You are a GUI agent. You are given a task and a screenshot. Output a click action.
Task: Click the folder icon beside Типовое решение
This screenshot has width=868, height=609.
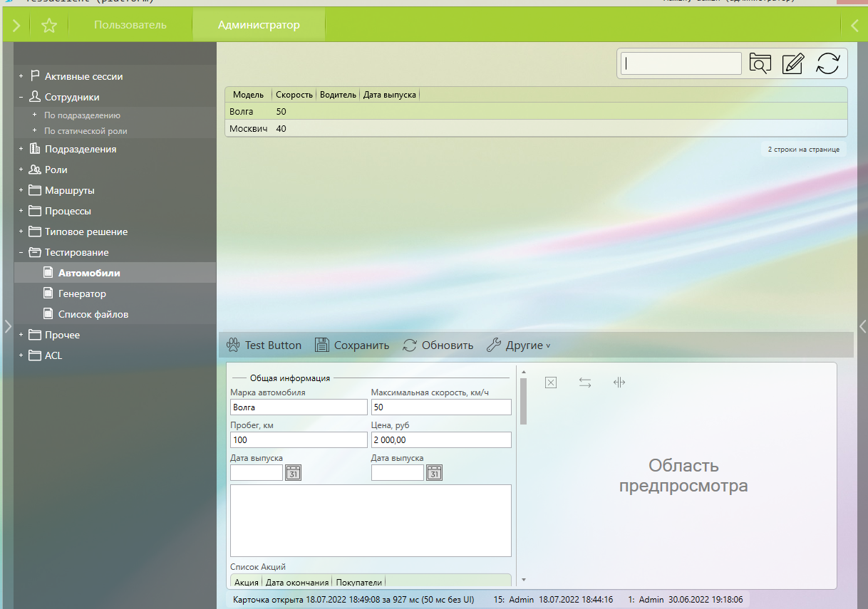tap(34, 231)
